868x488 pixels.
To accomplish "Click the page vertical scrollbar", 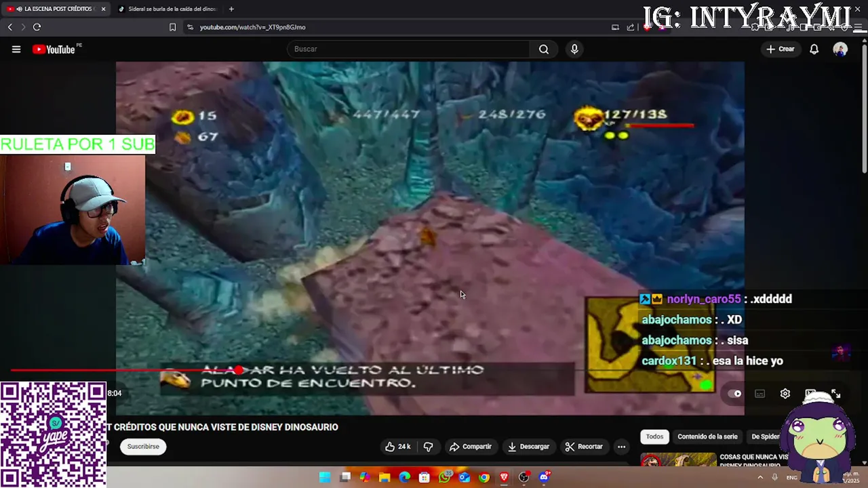I will click(x=864, y=108).
